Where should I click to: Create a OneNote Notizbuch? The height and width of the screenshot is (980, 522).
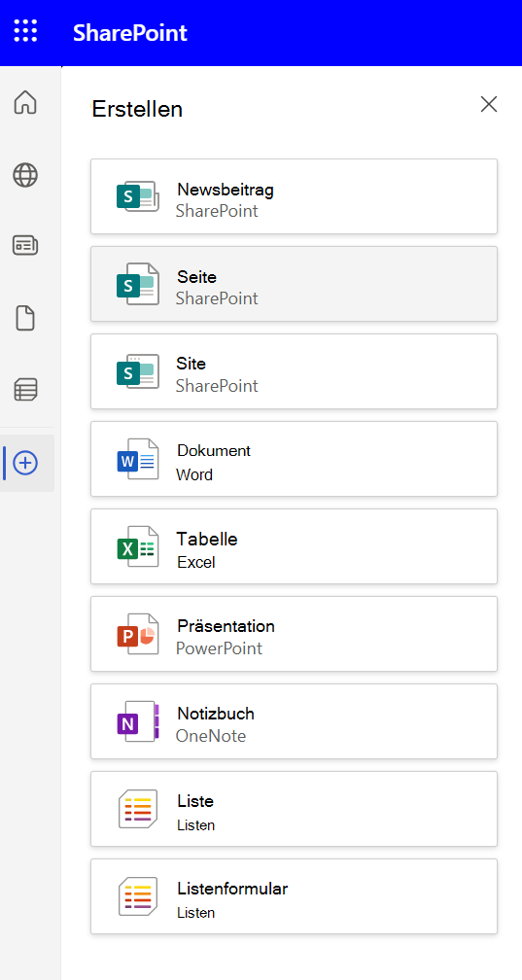click(294, 721)
